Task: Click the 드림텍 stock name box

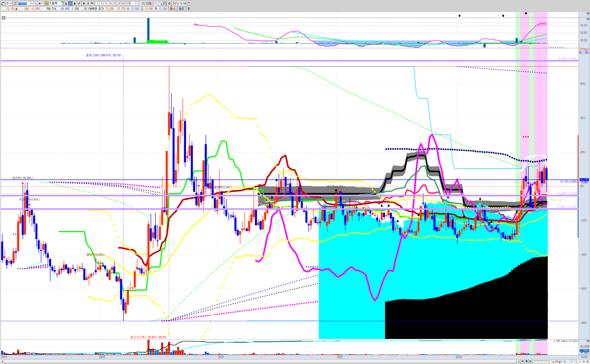Action: 54,3
